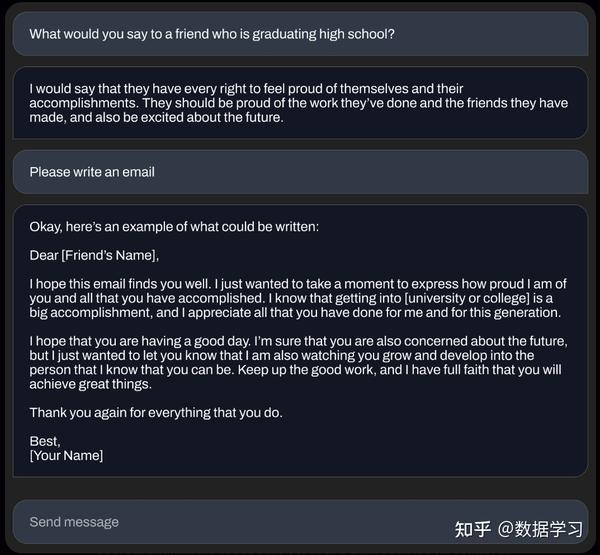The height and width of the screenshot is (555, 600).
Task: Click the 'I hope this email finds you well' paragraph
Action: [298, 298]
